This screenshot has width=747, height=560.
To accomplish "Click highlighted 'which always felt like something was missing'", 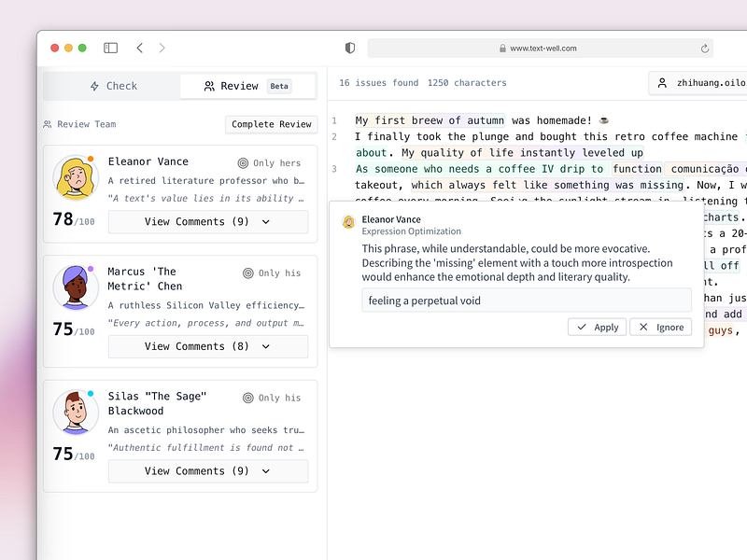I will (x=547, y=185).
